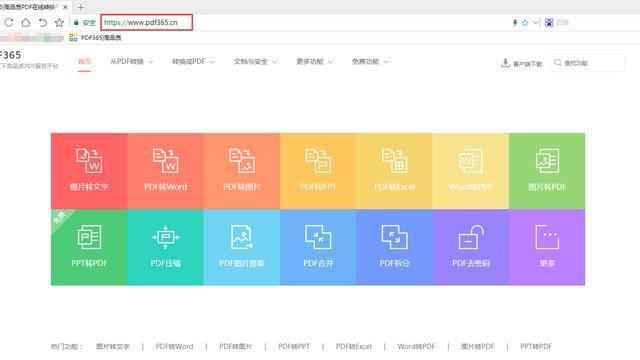
Task: Click the footer 图片转PDF link
Action: [478, 347]
